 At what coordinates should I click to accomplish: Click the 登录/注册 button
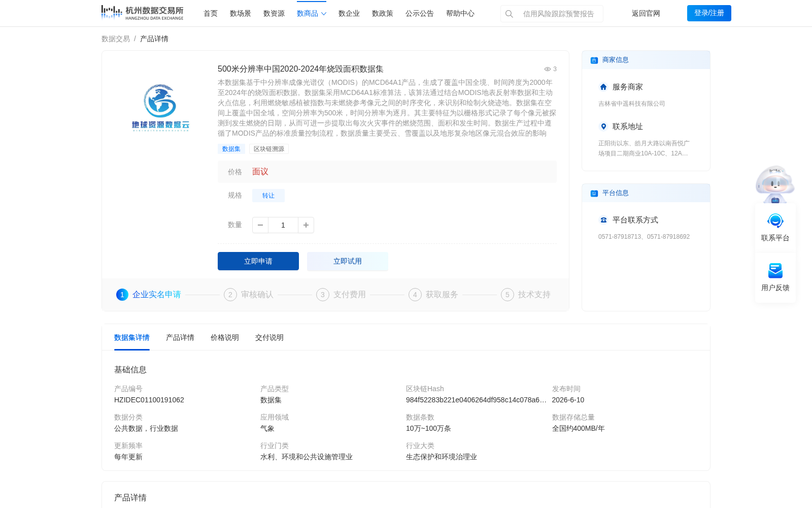point(709,13)
